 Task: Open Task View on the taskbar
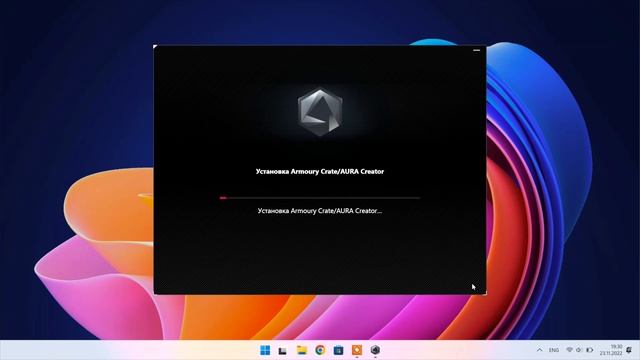click(282, 350)
